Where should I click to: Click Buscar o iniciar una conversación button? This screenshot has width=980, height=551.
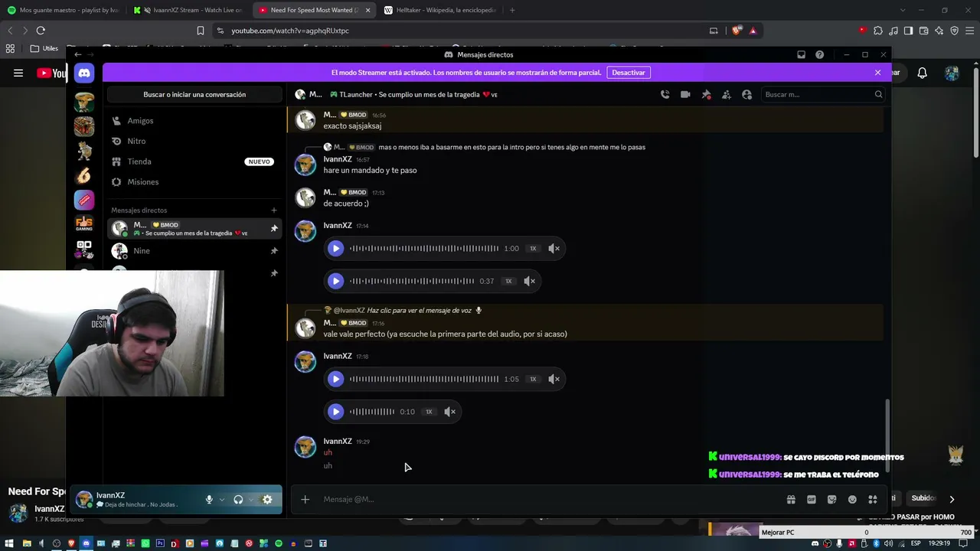(194, 95)
